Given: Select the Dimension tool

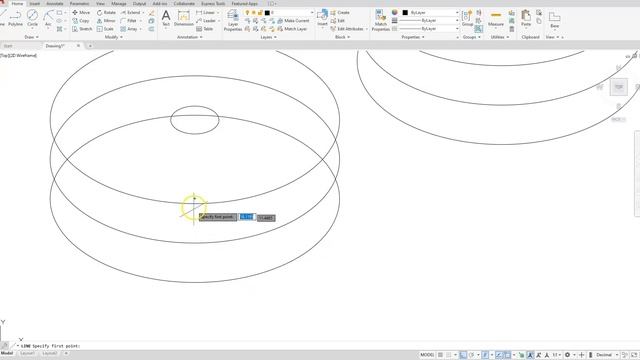Looking at the screenshot, I should pyautogui.click(x=184, y=18).
